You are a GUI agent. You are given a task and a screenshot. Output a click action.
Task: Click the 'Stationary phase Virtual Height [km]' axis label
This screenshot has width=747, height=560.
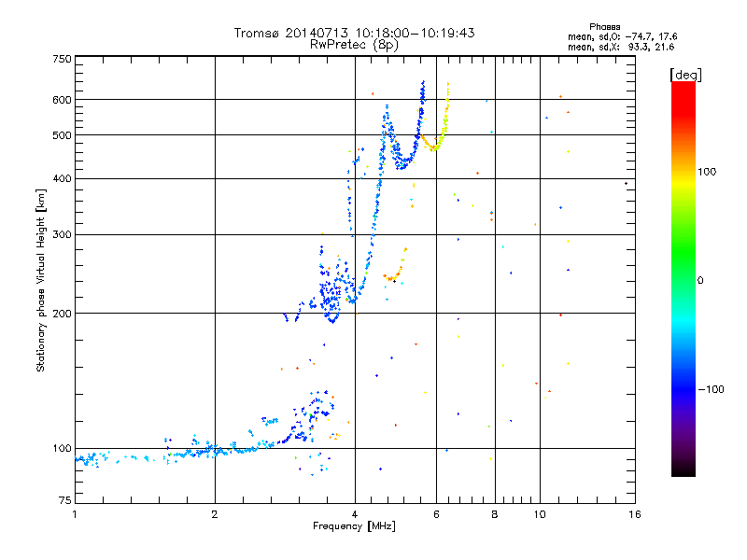coord(40,280)
